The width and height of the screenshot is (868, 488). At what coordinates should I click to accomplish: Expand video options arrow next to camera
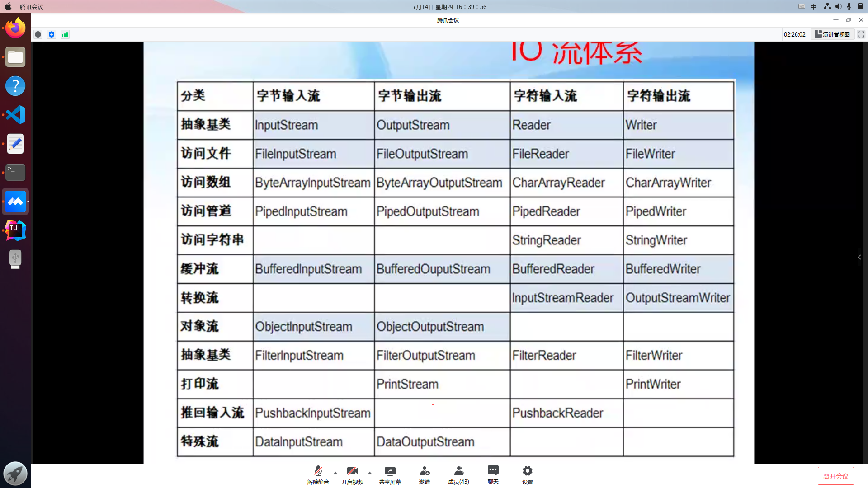(369, 473)
